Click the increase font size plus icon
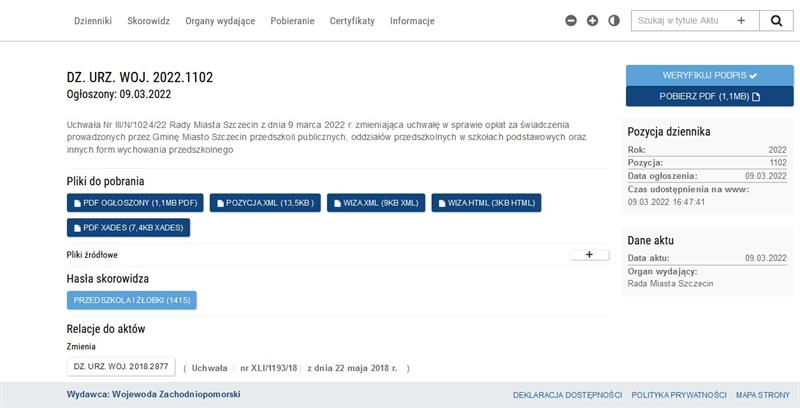800x408 pixels. (x=592, y=20)
